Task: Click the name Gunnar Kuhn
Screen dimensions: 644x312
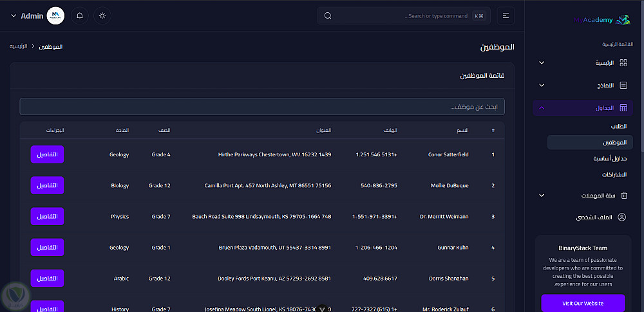Action: pos(453,248)
